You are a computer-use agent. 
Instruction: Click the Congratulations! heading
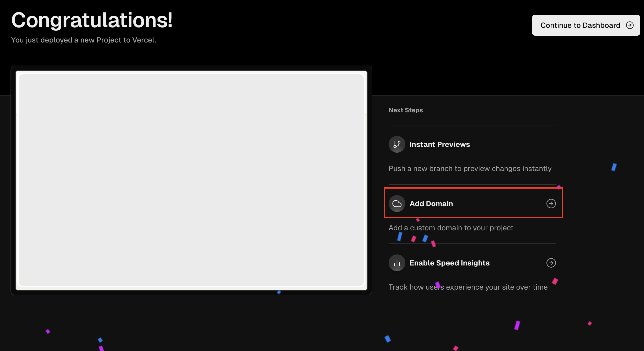click(x=92, y=20)
